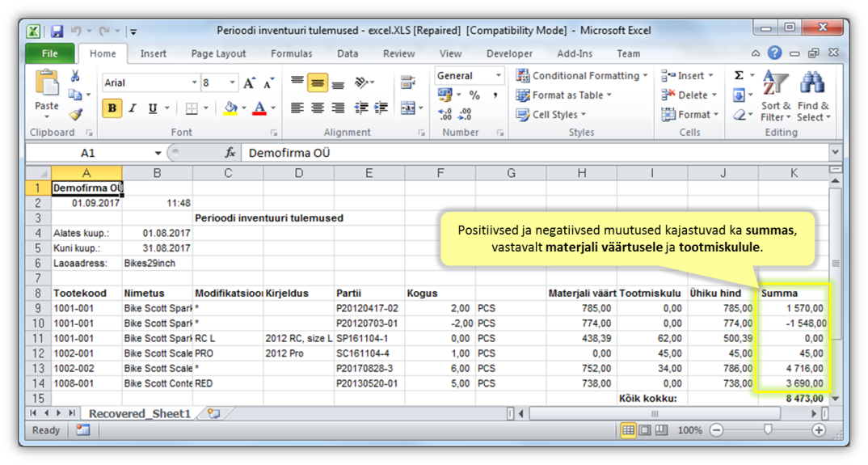Screen dimensions: 868x465
Task: Click the Cut scissors icon
Action: pyautogui.click(x=74, y=77)
